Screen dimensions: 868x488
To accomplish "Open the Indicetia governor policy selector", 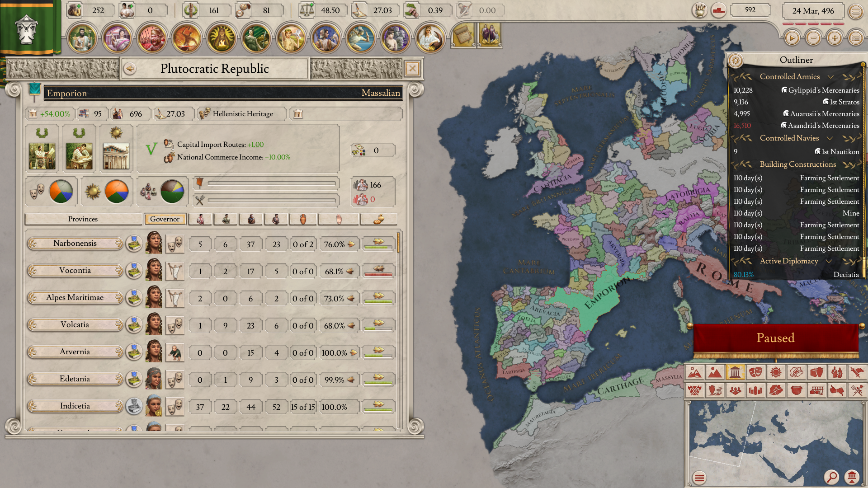I will (x=175, y=407).
